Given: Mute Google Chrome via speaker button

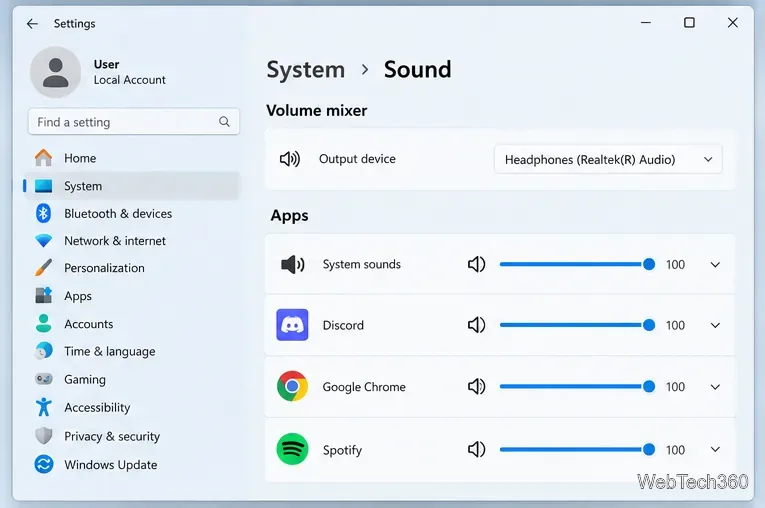Looking at the screenshot, I should (477, 386).
